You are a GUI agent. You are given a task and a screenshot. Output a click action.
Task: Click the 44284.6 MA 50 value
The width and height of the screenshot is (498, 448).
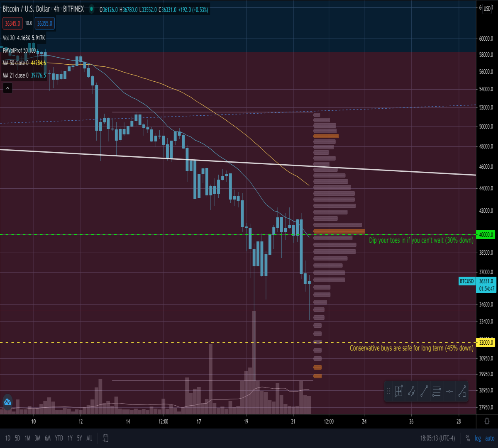pyautogui.click(x=38, y=63)
